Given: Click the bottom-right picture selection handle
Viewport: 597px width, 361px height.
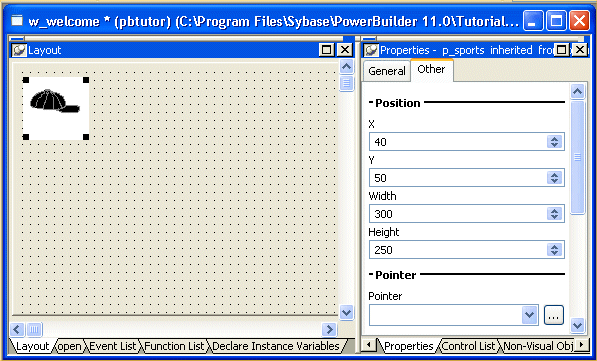Looking at the screenshot, I should click(x=86, y=137).
